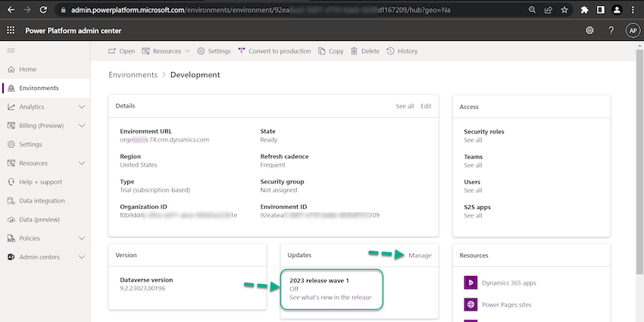
Task: View environment History
Action: point(402,52)
